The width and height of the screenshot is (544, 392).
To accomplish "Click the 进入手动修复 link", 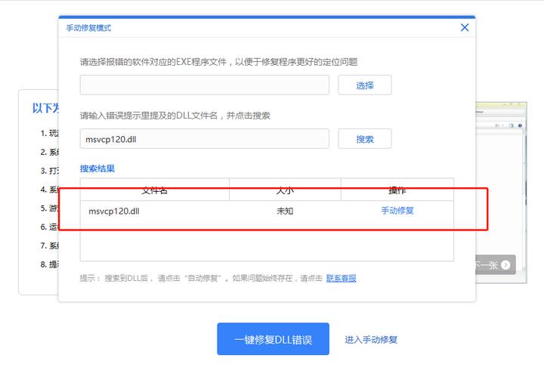I will 371,340.
